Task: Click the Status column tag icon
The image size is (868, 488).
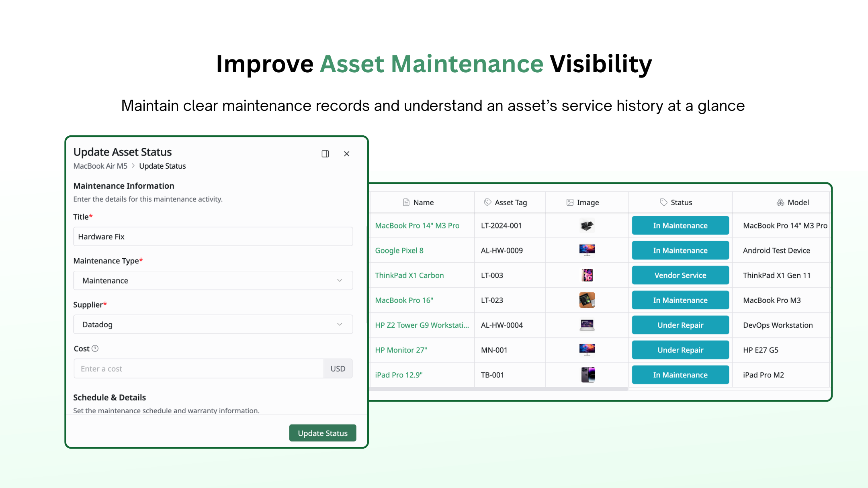Action: (x=663, y=202)
